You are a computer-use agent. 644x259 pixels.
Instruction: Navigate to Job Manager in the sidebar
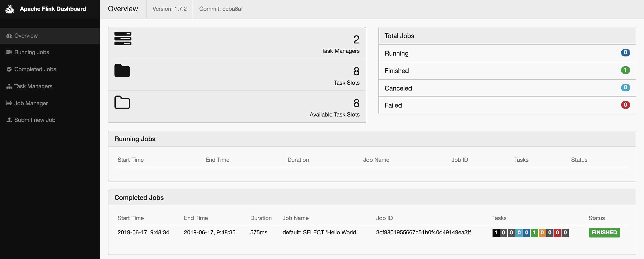click(50, 103)
